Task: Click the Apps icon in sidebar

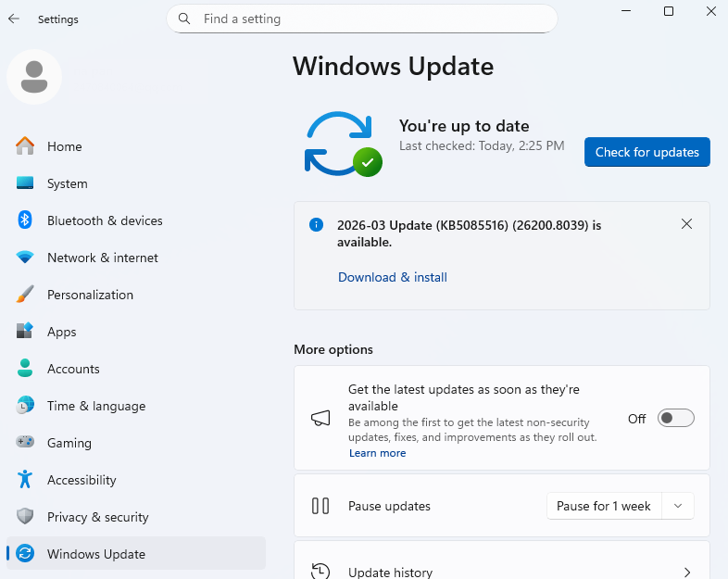Action: (x=25, y=331)
